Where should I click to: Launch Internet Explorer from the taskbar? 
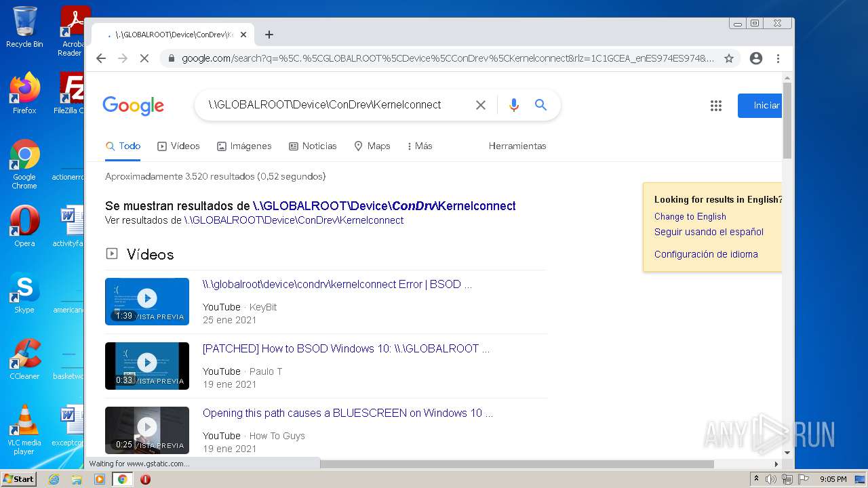pos(54,479)
